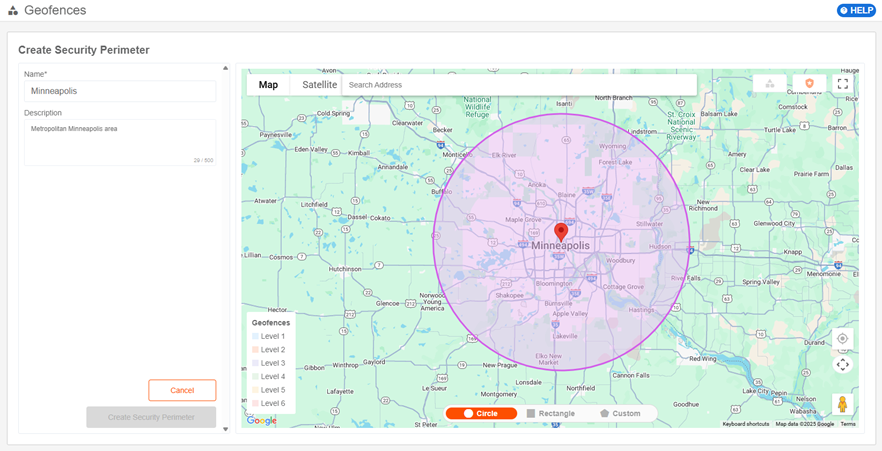Click the orange shield icon on map

pos(808,84)
